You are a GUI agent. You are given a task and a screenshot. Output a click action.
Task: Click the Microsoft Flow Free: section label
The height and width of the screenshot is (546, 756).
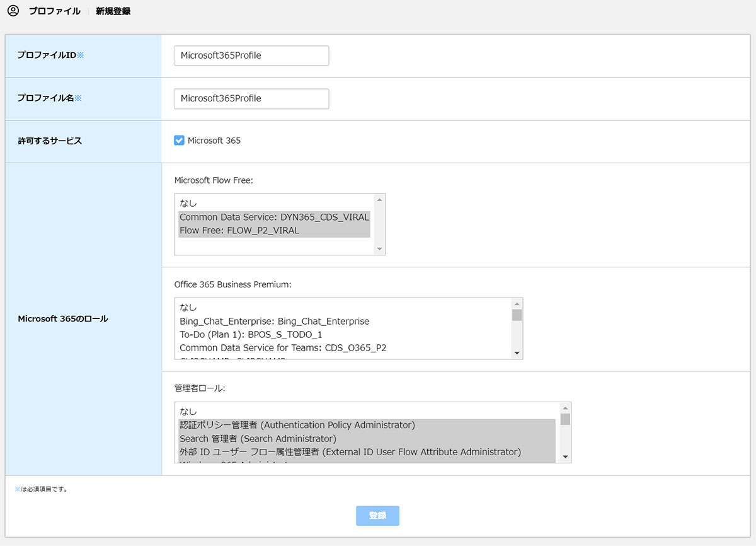tap(214, 180)
